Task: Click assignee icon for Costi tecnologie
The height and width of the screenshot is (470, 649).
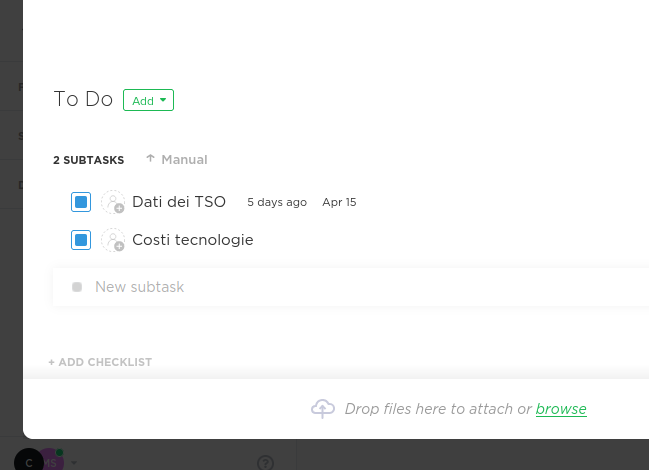Action: point(113,240)
